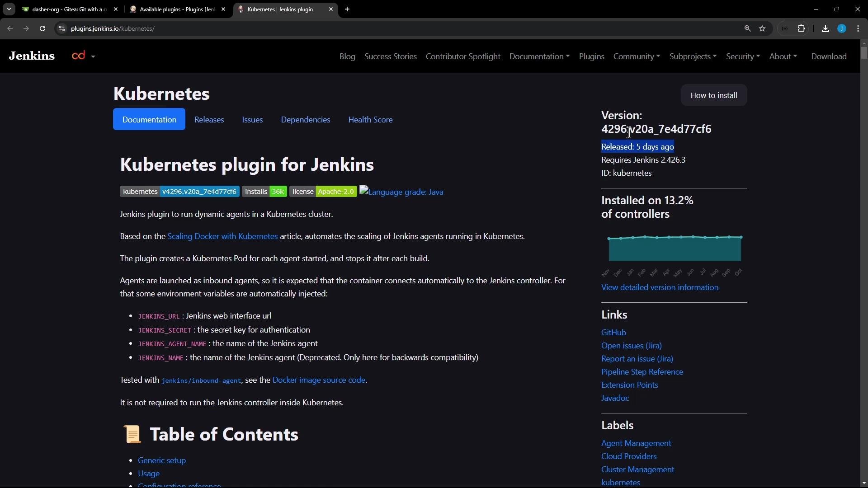Close the Available plugins tab
This screenshot has width=868, height=488.
(x=223, y=9)
